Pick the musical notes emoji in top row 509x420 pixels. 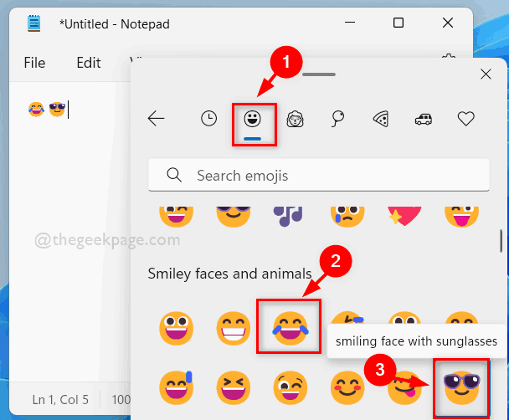pyautogui.click(x=288, y=216)
